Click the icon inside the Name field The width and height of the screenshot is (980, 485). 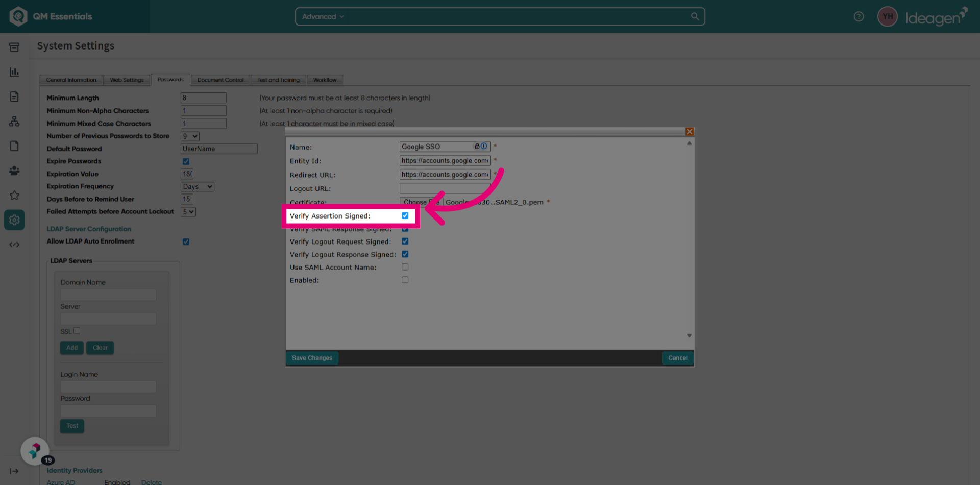(480, 146)
